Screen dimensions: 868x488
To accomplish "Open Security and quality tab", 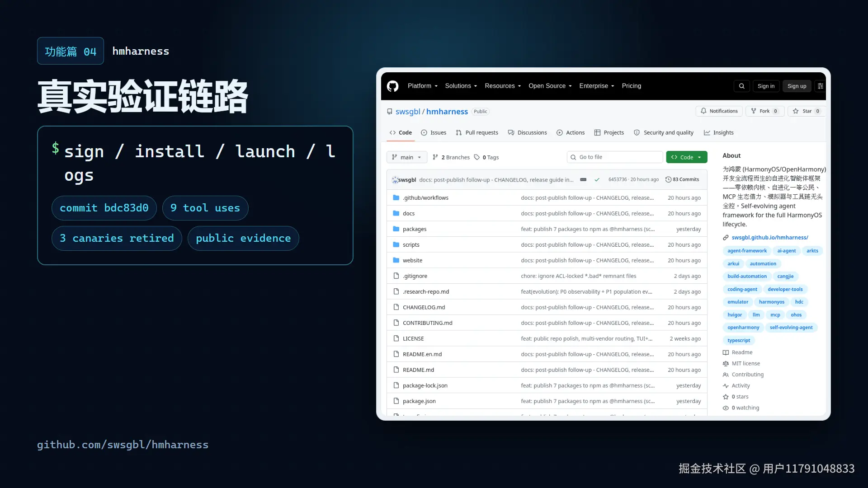I will point(664,133).
